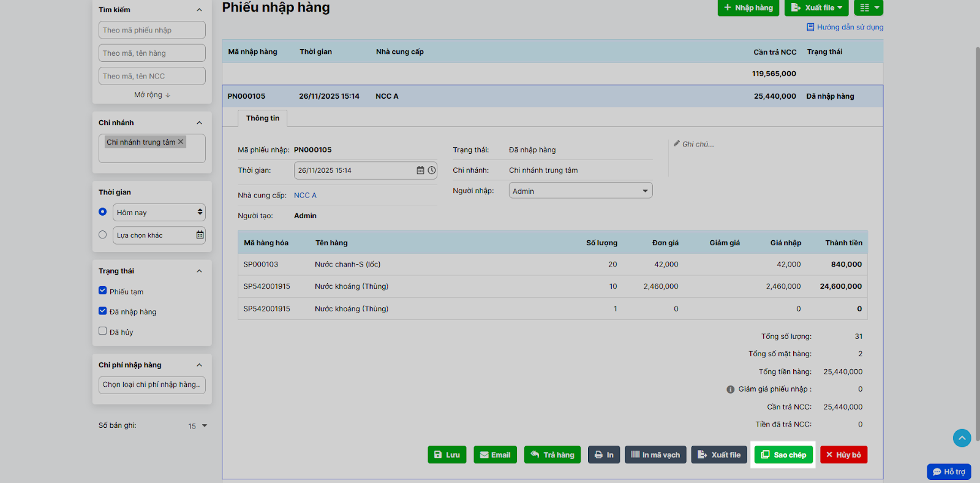
Task: Click the Thời gian column header
Action: coord(316,52)
